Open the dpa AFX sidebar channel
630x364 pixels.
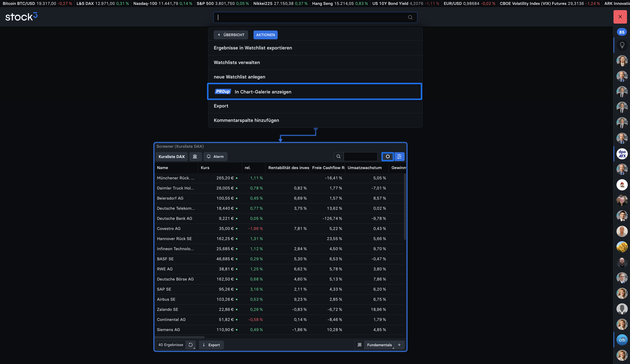[622, 154]
